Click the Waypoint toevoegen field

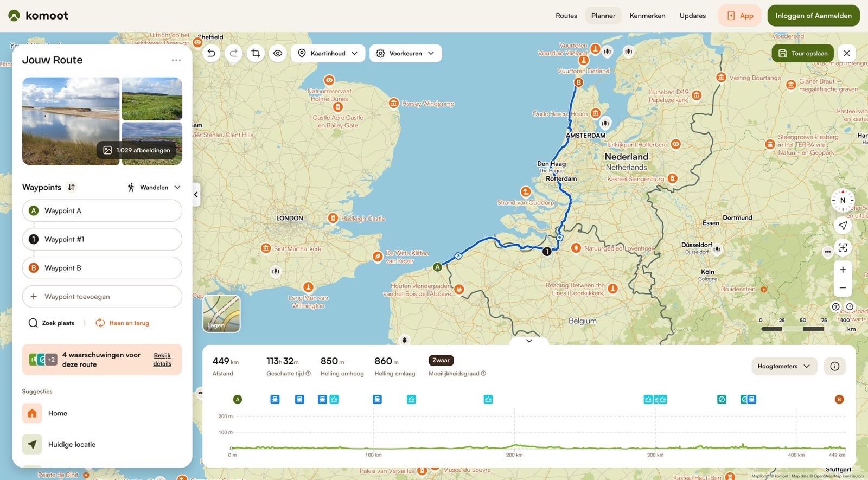tap(102, 297)
